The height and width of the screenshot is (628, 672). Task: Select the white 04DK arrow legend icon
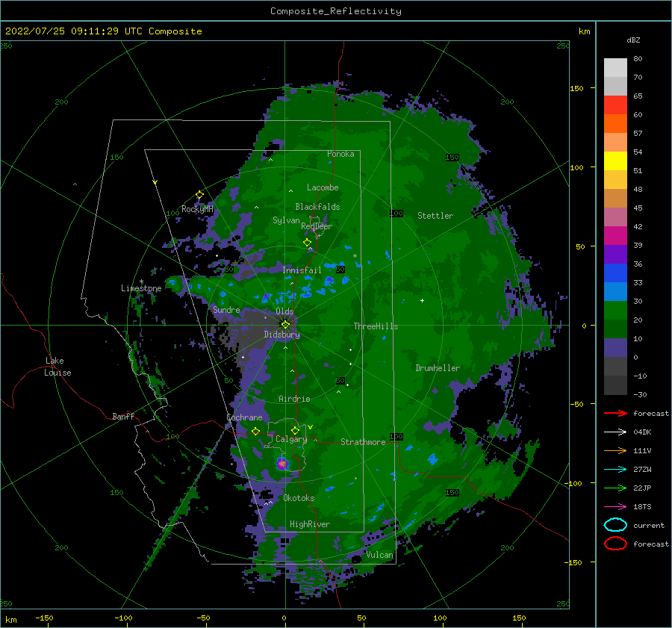click(x=615, y=432)
